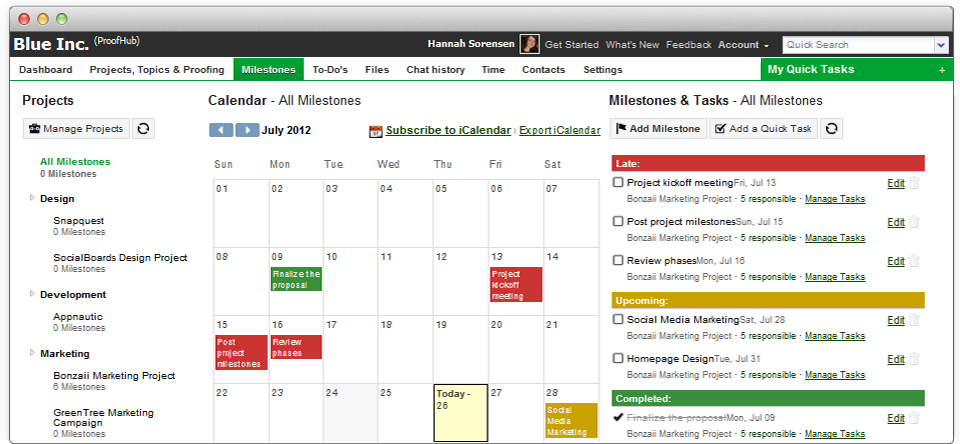
Task: Click the plus icon on My Quick Tasks
Action: (941, 70)
